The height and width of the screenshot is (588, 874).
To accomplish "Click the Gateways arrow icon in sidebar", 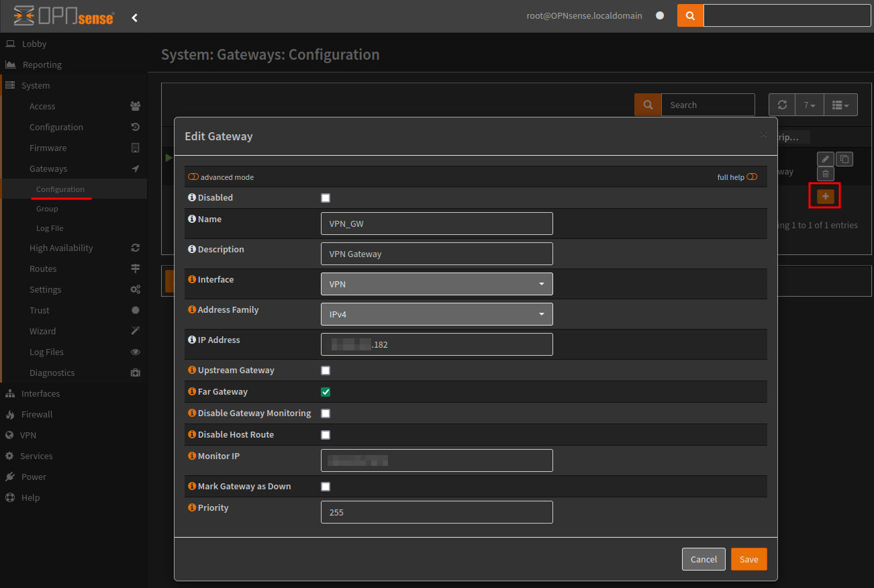I will [x=135, y=168].
